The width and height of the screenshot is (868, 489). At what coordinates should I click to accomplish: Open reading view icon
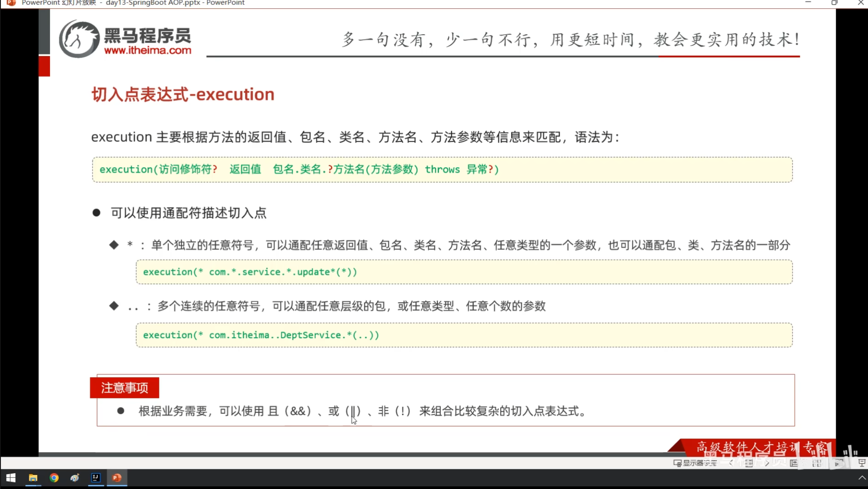[839, 463]
